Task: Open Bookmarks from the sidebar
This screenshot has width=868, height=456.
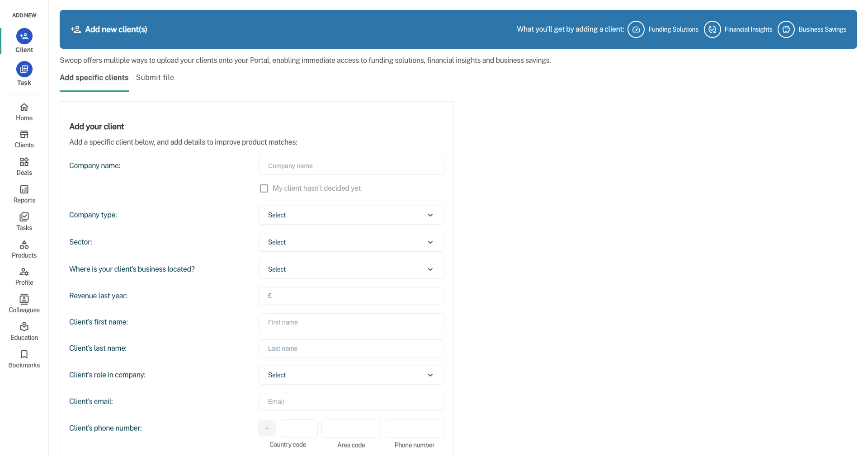Action: point(24,354)
